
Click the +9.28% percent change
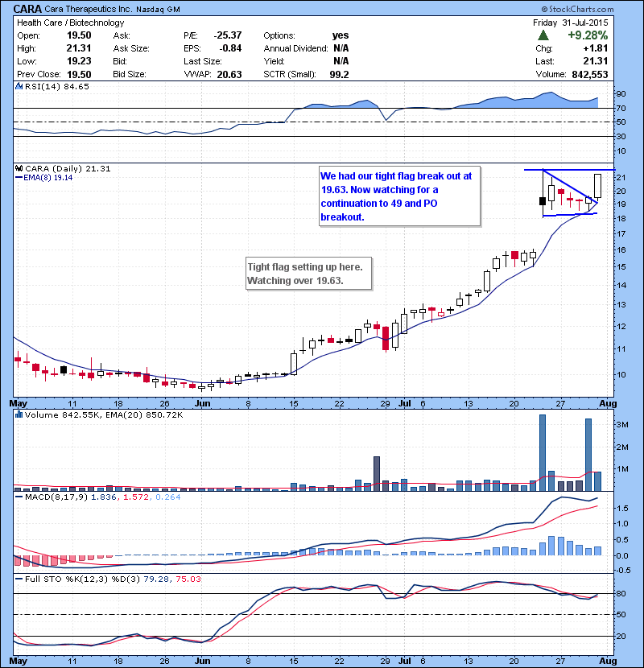click(x=588, y=35)
